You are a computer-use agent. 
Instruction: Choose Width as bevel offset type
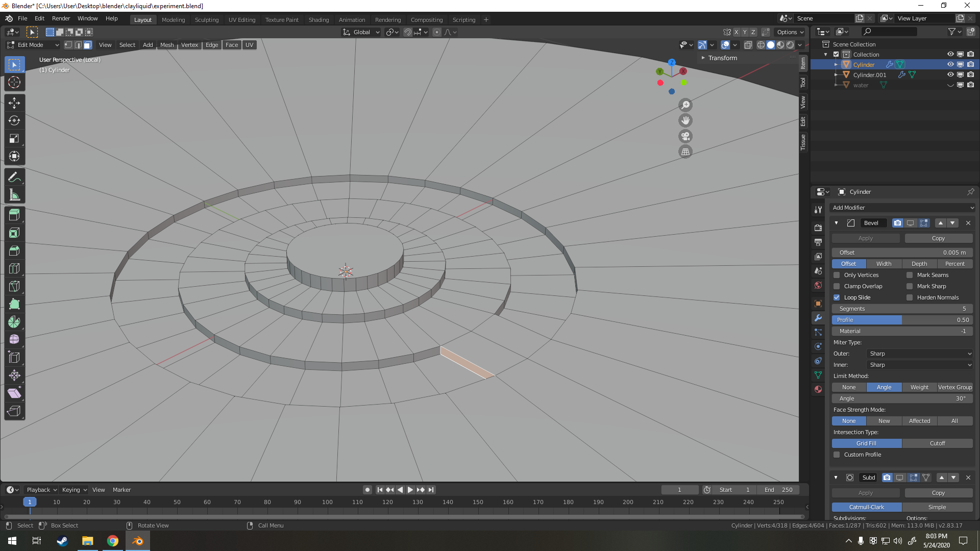coord(884,264)
